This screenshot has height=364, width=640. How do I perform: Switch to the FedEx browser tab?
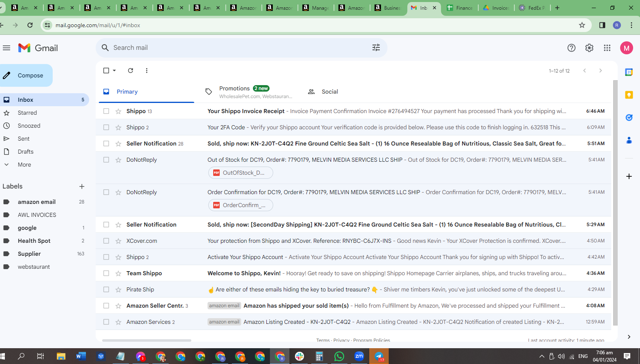(x=531, y=8)
